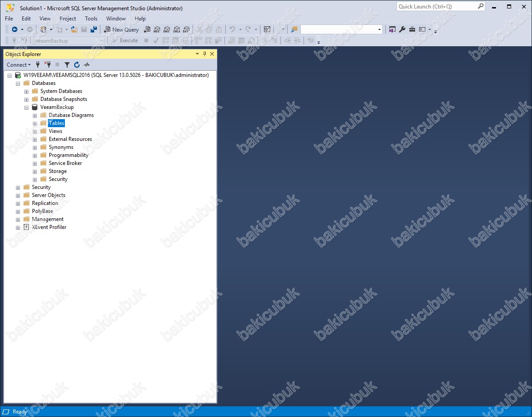Open the MDX query icon
The width and height of the screenshot is (532, 417).
coord(157,29)
